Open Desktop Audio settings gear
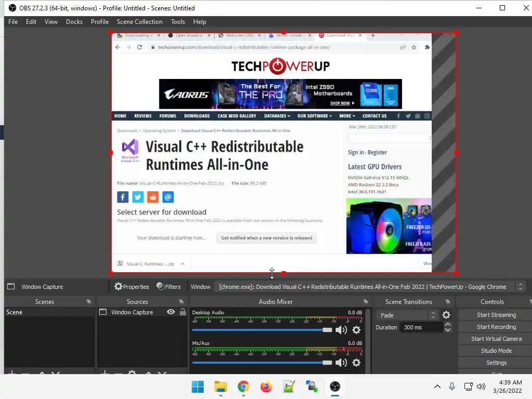Viewport: 532px width, 399px height. [356, 330]
